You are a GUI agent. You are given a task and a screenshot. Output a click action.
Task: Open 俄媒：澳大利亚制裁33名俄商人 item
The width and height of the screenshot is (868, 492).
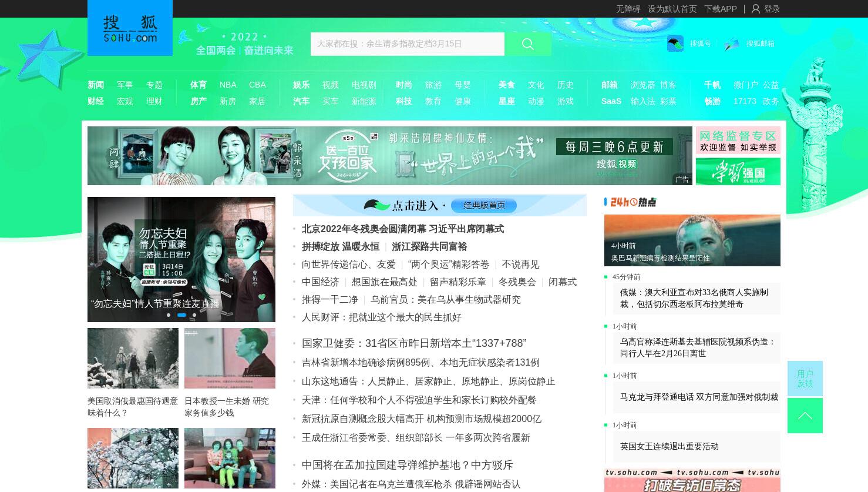(x=697, y=298)
